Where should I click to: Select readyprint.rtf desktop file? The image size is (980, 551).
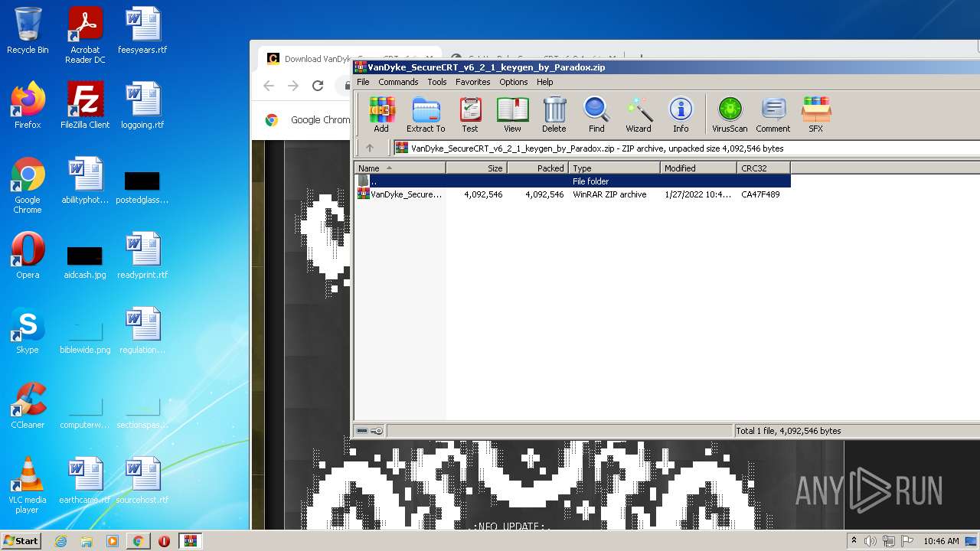[142, 256]
